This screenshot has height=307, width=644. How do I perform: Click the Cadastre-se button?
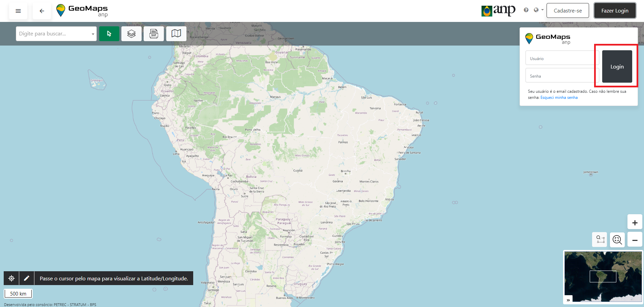pyautogui.click(x=568, y=10)
